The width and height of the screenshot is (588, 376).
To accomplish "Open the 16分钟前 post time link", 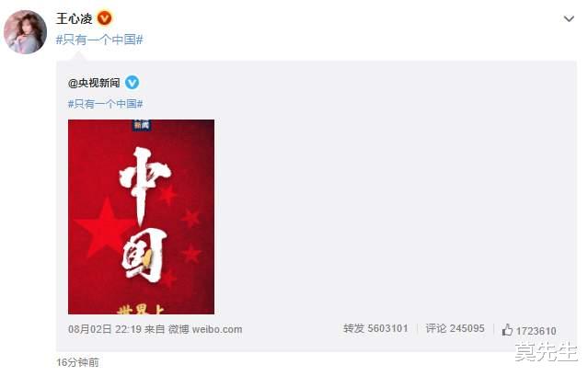I will coord(78,362).
